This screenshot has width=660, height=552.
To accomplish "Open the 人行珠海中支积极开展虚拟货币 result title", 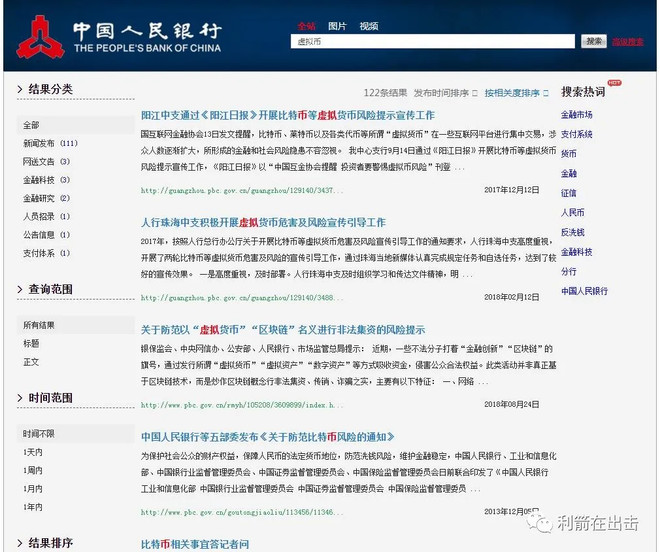I will click(263, 222).
